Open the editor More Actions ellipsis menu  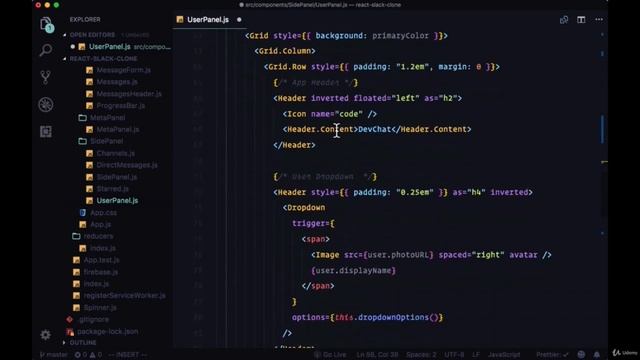tap(599, 20)
